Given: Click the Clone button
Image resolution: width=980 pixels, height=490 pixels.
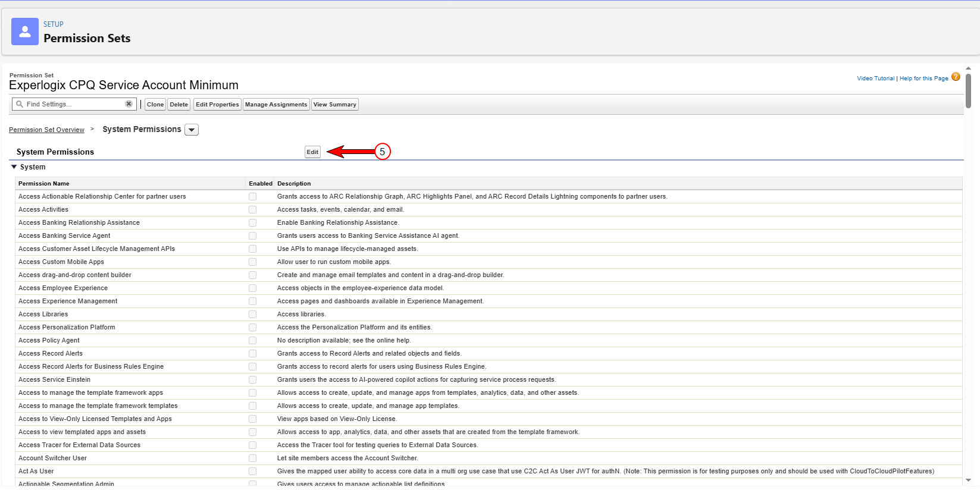Looking at the screenshot, I should coord(155,105).
